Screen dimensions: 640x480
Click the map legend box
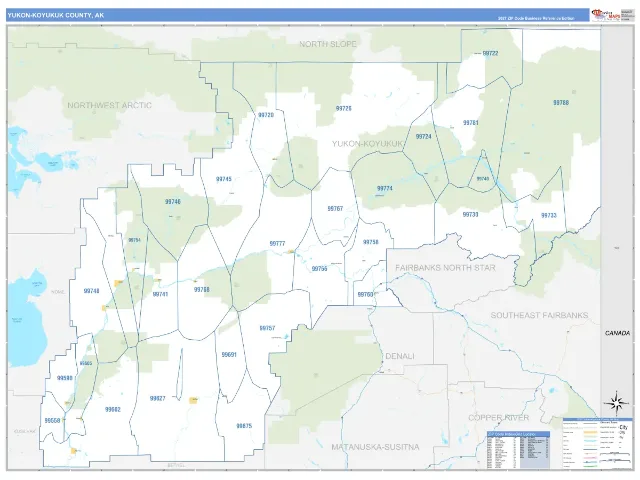597,443
